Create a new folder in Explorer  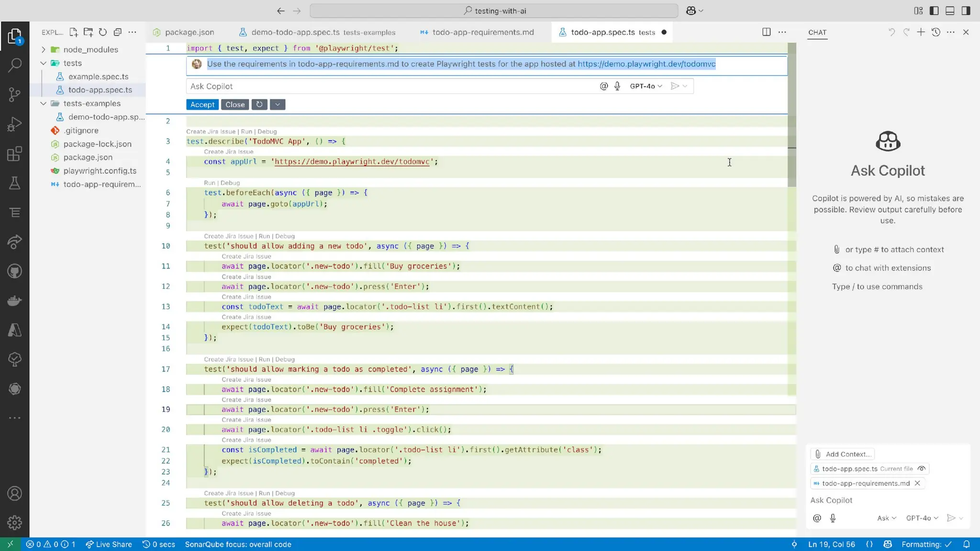point(88,32)
